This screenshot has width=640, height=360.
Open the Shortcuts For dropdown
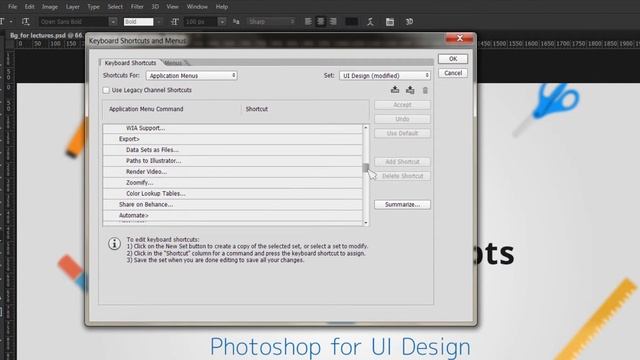pyautogui.click(x=191, y=76)
